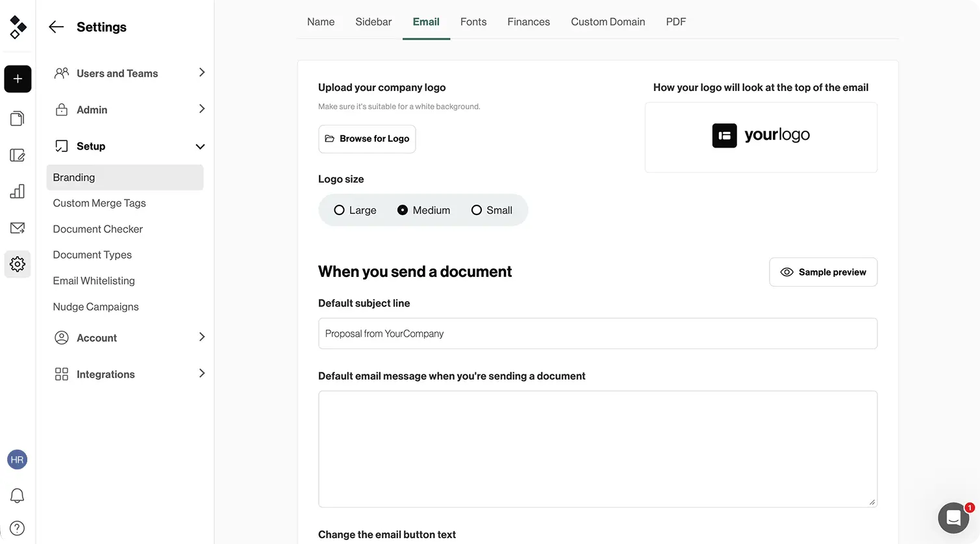The height and width of the screenshot is (544, 980).
Task: Click the black plus create button
Action: [x=18, y=79]
